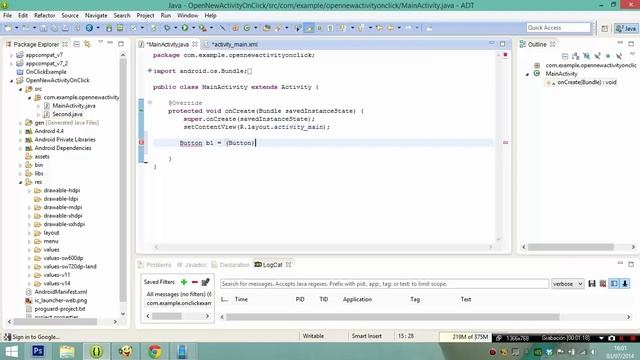The image size is (640, 360).
Task: Save LogCat messages to file
Action: (x=592, y=284)
